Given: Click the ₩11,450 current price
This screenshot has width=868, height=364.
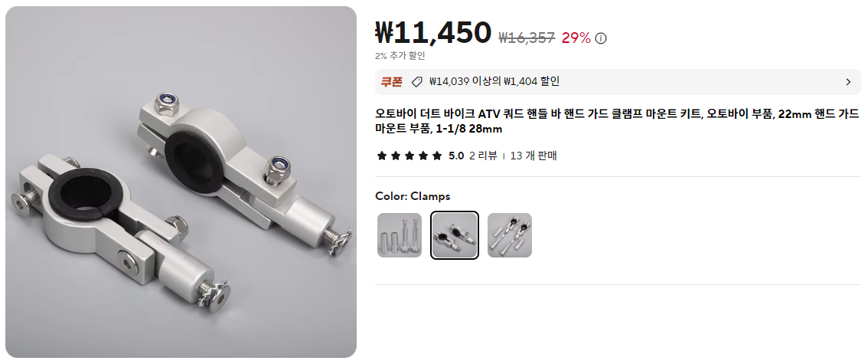Looking at the screenshot, I should click(433, 33).
